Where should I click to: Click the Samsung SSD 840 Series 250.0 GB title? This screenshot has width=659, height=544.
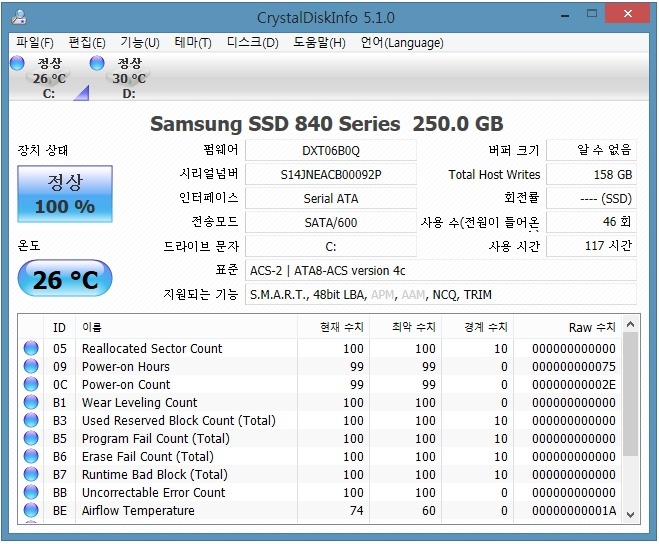(x=327, y=124)
